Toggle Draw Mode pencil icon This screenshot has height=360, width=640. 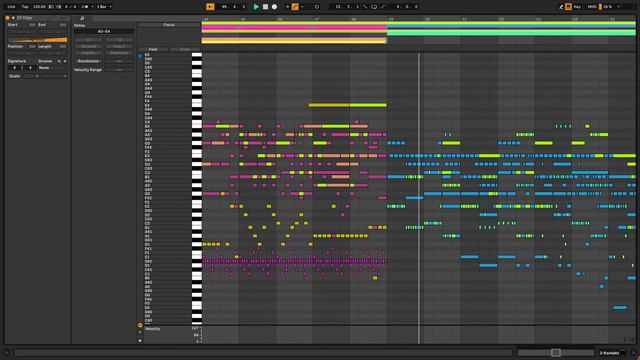[561, 7]
